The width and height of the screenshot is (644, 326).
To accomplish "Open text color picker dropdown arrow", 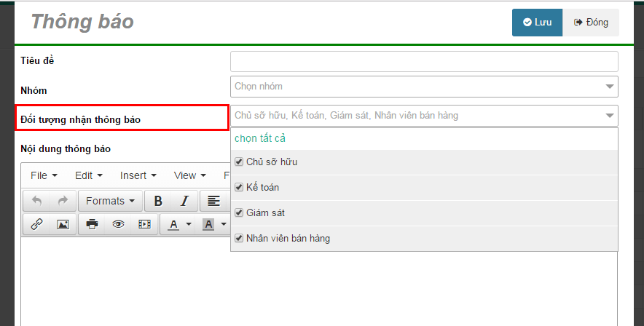I will 189,224.
